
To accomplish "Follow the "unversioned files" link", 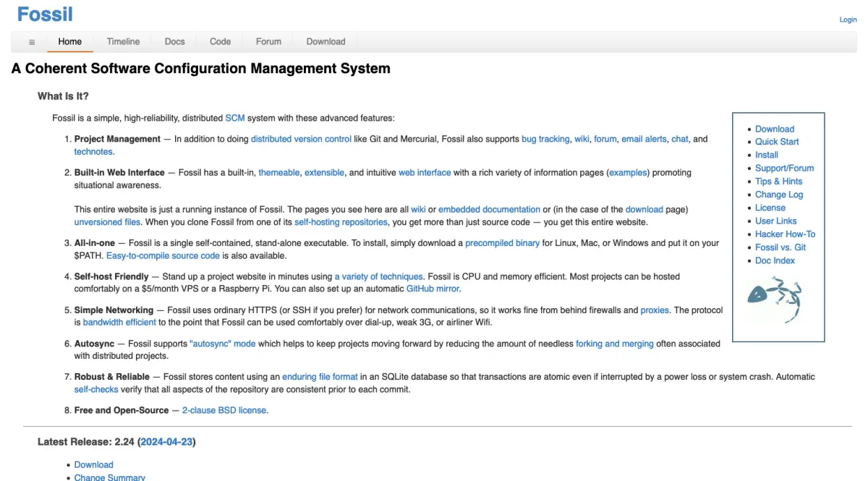I will click(108, 222).
